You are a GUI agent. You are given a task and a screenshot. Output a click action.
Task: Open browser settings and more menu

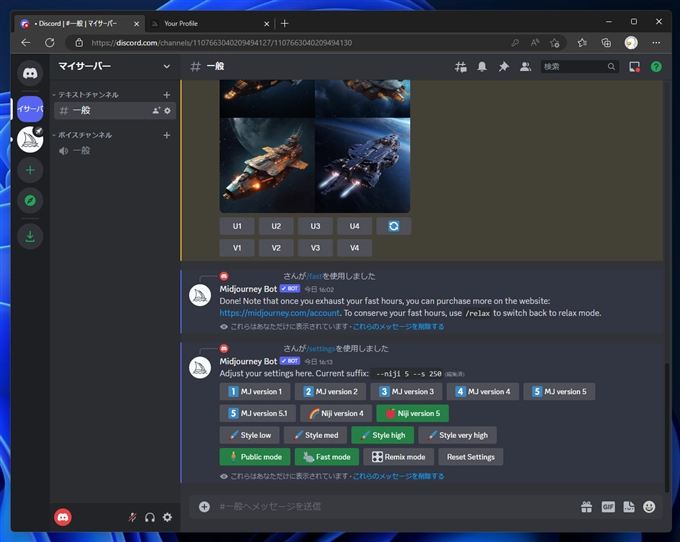pos(656,42)
